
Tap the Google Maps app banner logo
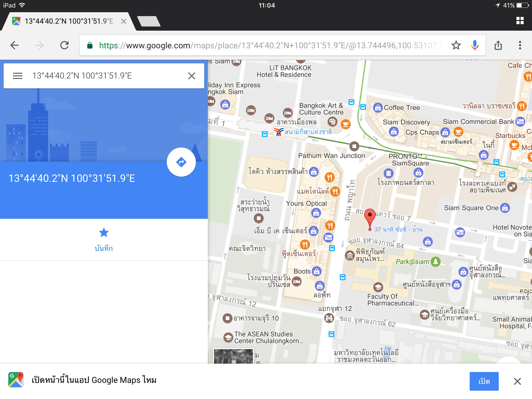tap(16, 380)
